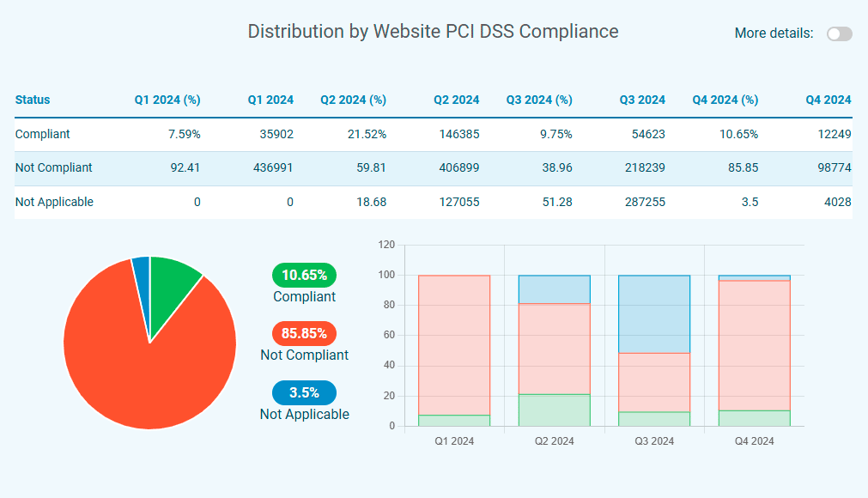This screenshot has width=868, height=498.
Task: Click the Not Applicable Q3 2024 value 287255
Action: 642,202
